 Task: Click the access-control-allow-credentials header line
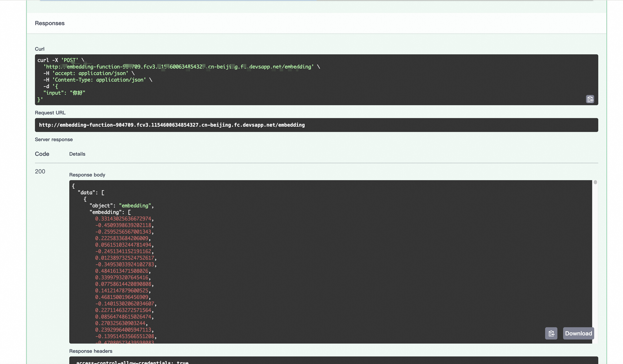(x=132, y=362)
